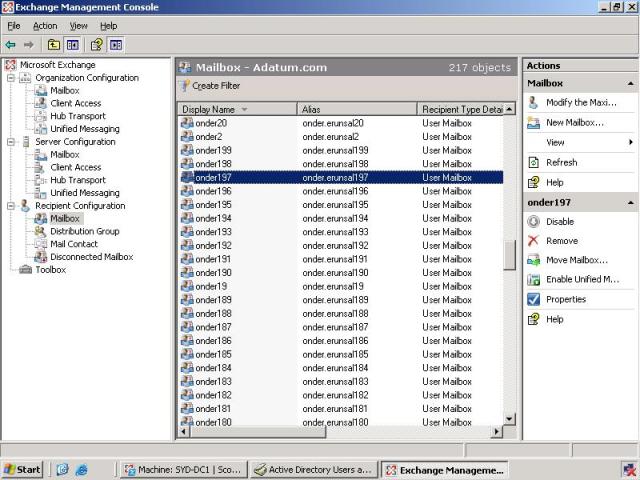Click the list scroll up arrow
Viewport: 640px width, 480px height.
tap(509, 109)
